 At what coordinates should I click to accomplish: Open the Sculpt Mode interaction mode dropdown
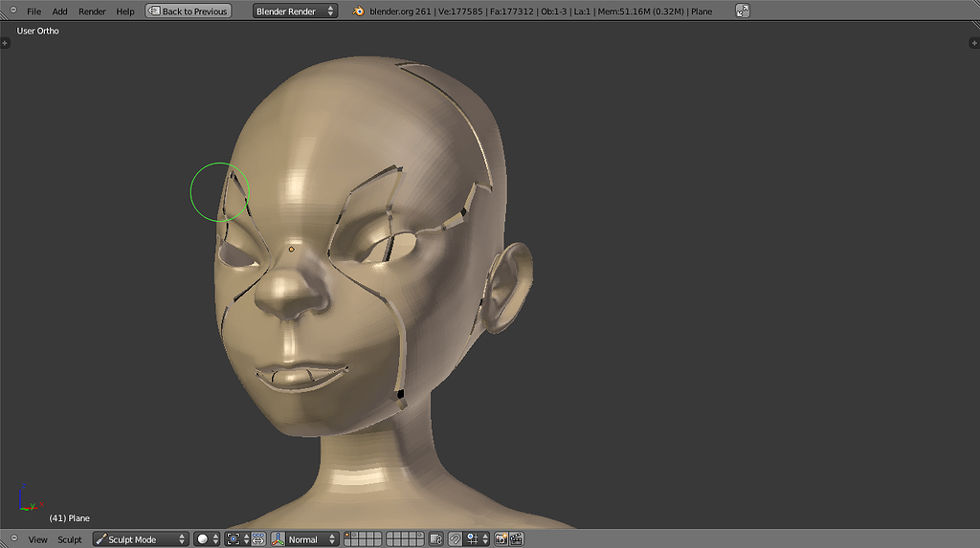pyautogui.click(x=141, y=538)
